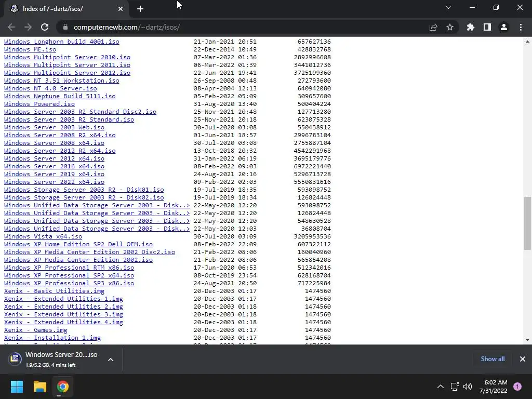Click Xenix - Extended Utilities 3.img
532x399 pixels.
[x=63, y=314]
